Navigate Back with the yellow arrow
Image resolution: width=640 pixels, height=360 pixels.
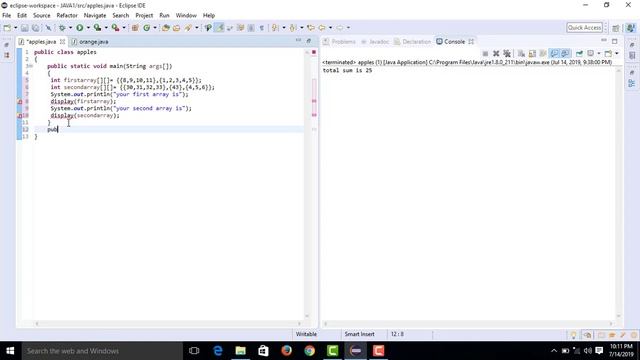322,28
